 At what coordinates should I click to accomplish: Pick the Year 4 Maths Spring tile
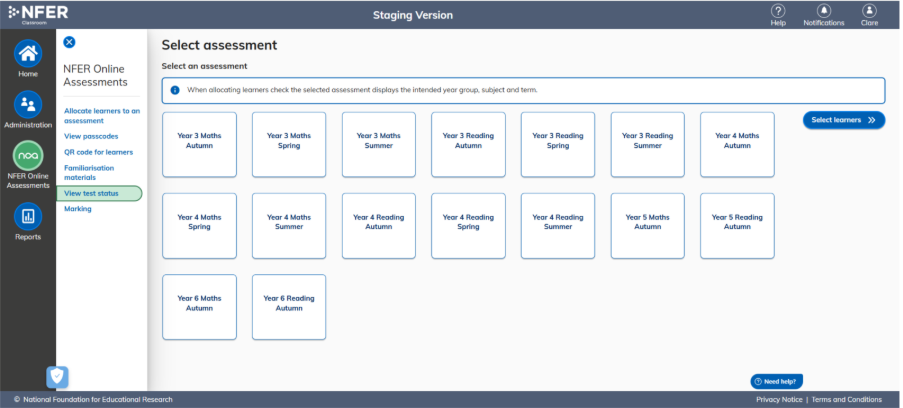click(199, 226)
